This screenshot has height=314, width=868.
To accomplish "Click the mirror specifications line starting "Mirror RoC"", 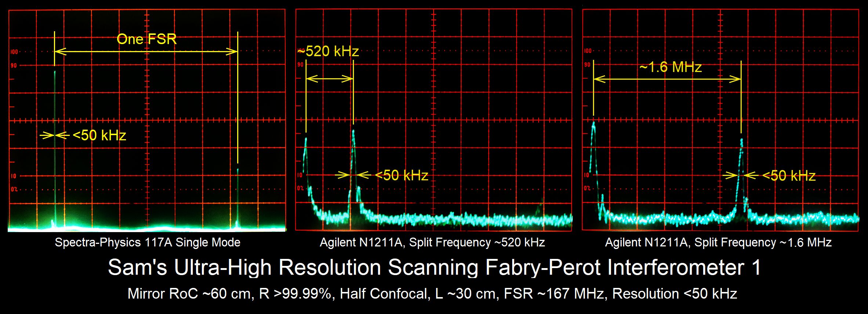I will click(432, 294).
